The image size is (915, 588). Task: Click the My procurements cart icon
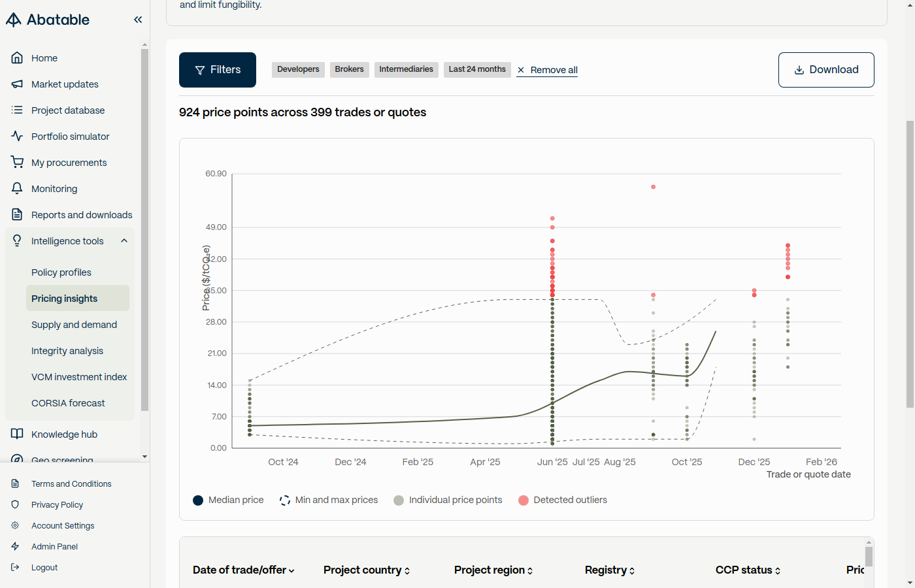tap(18, 163)
